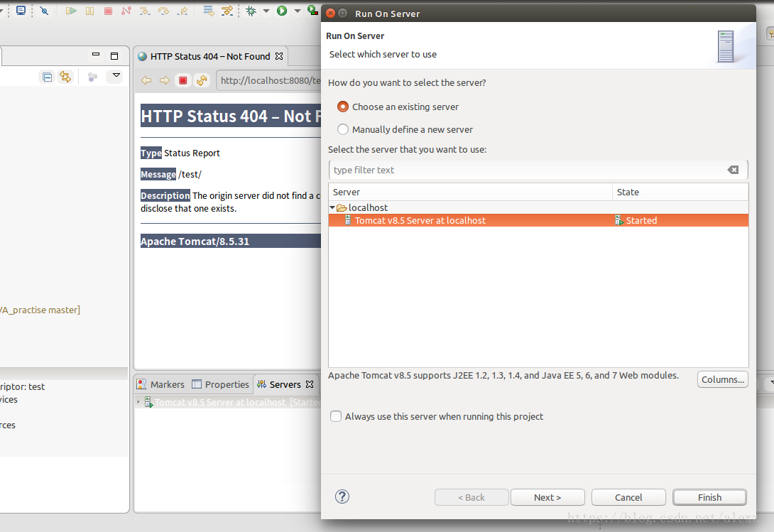Toggle Skip All Breakpoints toolbar icon

pyautogui.click(x=45, y=11)
